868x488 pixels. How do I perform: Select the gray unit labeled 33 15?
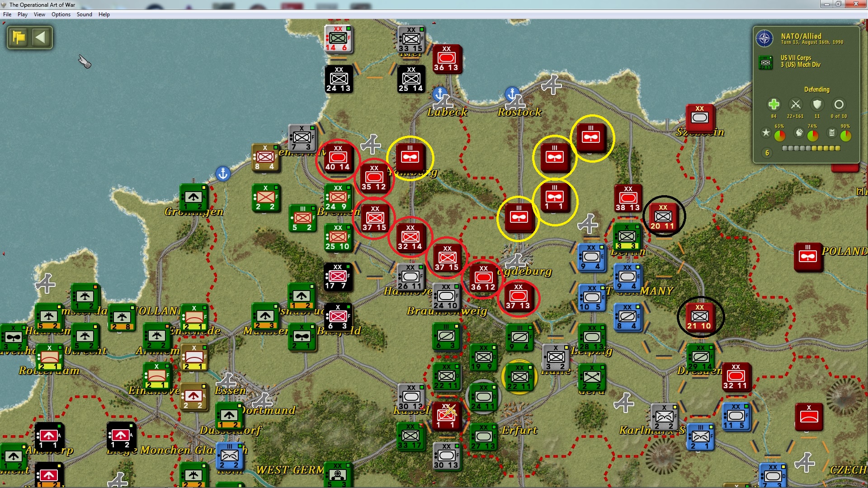[410, 39]
